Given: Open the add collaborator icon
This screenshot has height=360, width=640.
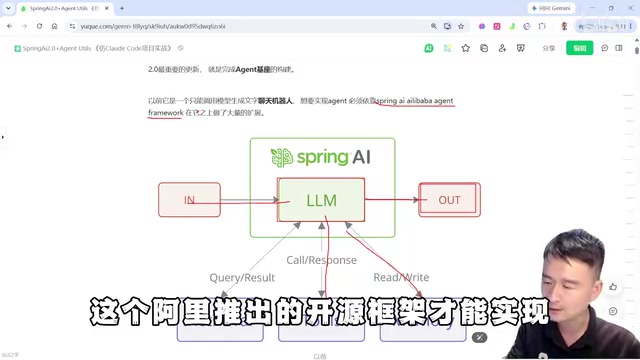Looking at the screenshot, I should 502,48.
